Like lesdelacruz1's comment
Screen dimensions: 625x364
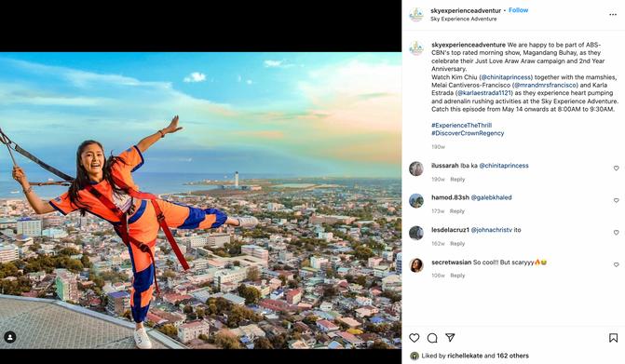616,233
